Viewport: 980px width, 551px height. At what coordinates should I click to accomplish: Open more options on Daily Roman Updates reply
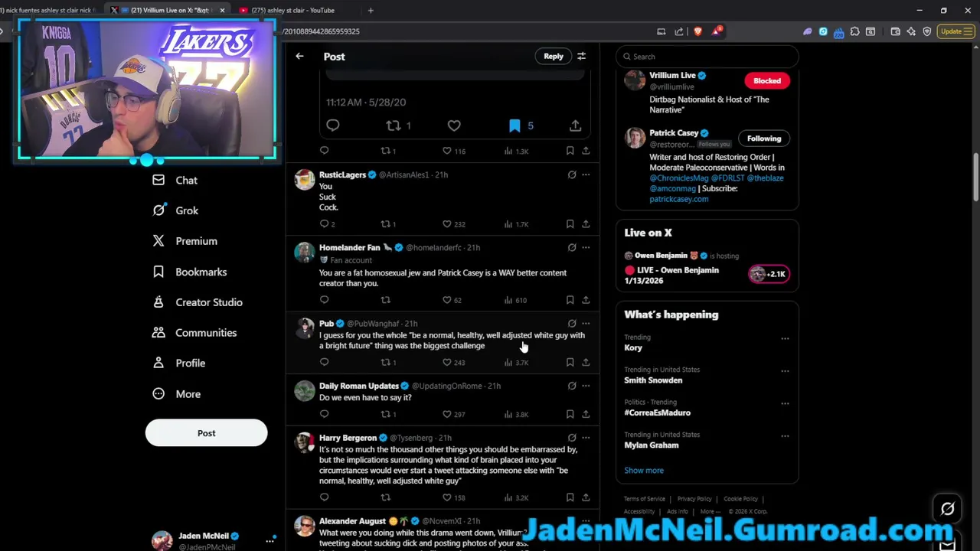point(586,386)
